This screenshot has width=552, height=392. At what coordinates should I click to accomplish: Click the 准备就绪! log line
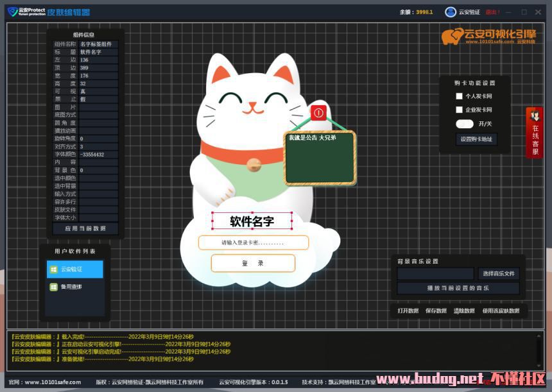[x=103, y=359]
